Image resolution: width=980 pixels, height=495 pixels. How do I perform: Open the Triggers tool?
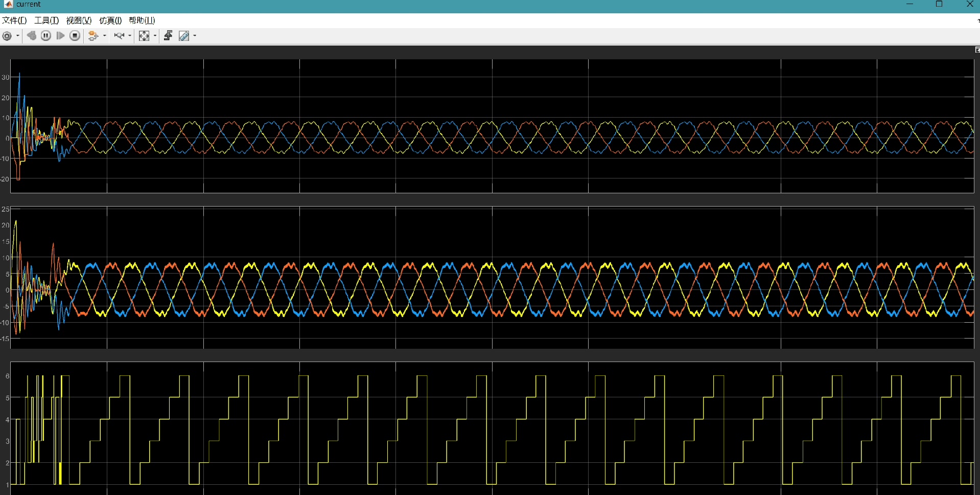coord(168,36)
